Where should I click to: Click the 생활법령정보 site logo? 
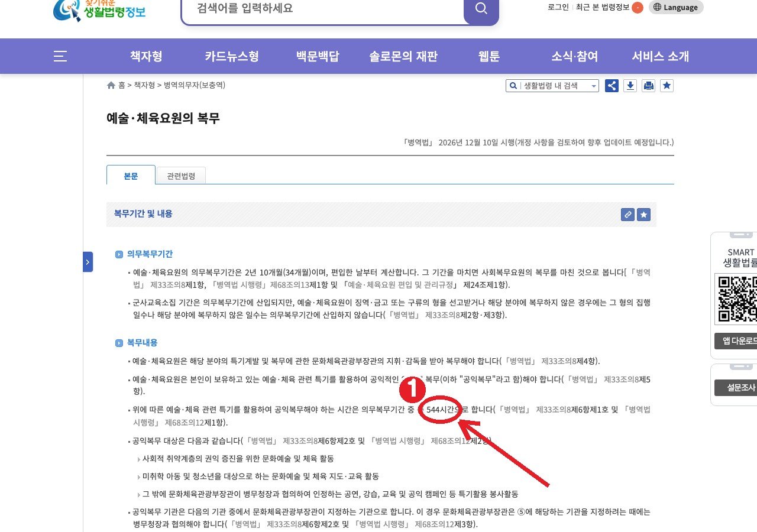(x=99, y=10)
